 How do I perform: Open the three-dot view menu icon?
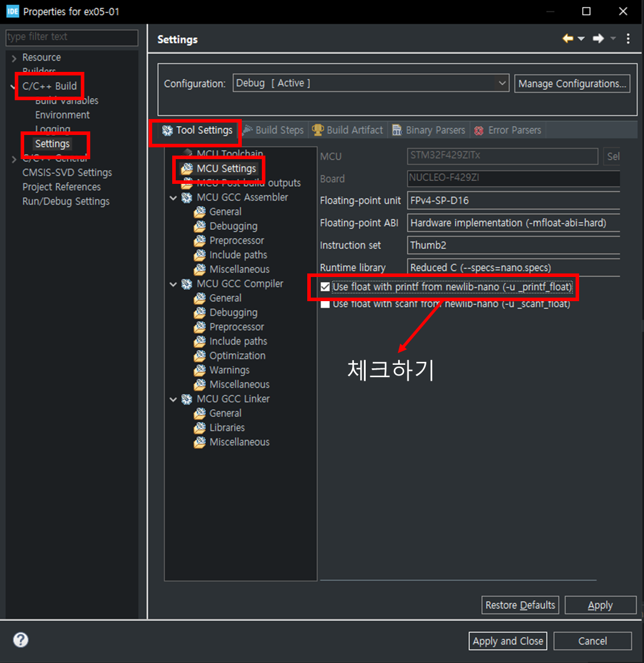point(628,38)
